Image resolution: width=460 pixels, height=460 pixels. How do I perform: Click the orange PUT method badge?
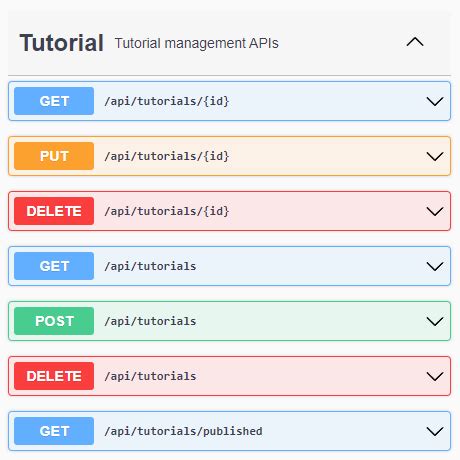tap(54, 156)
